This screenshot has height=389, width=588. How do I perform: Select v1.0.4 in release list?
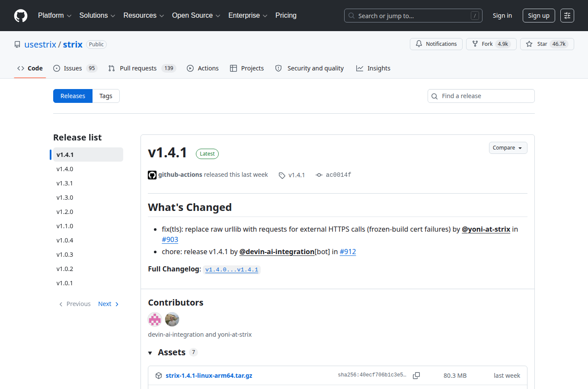click(88, 240)
